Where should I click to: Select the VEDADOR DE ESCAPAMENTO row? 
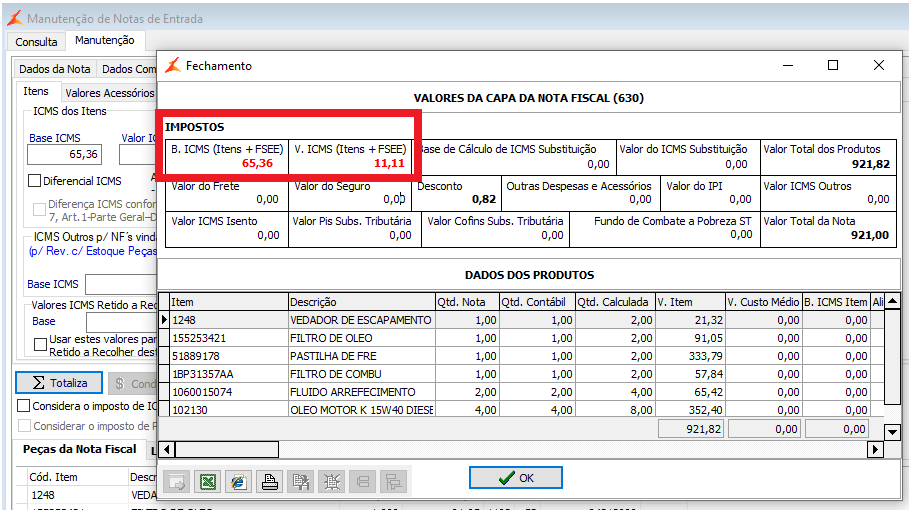point(360,320)
